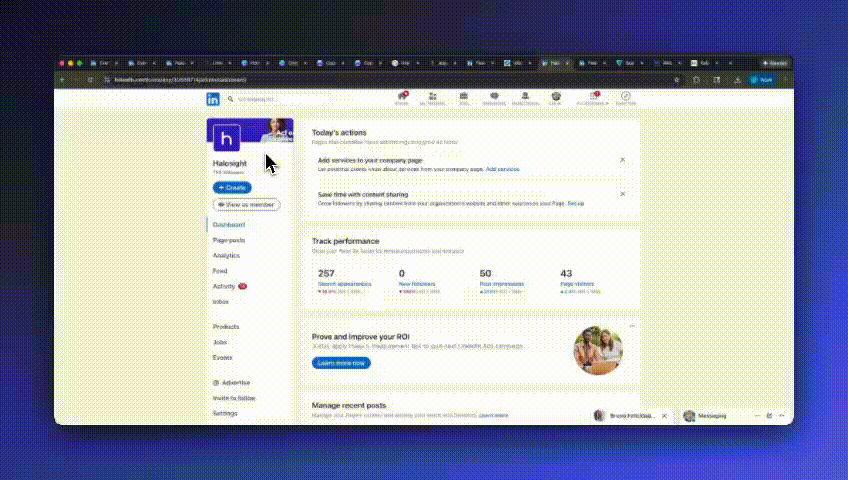This screenshot has height=480, width=848.
Task: Click the Set up link for content sharing
Action: 575,204
